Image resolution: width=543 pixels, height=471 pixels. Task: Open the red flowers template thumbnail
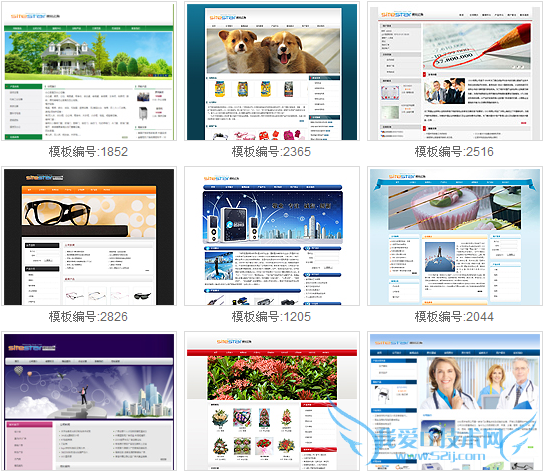[x=272, y=401]
